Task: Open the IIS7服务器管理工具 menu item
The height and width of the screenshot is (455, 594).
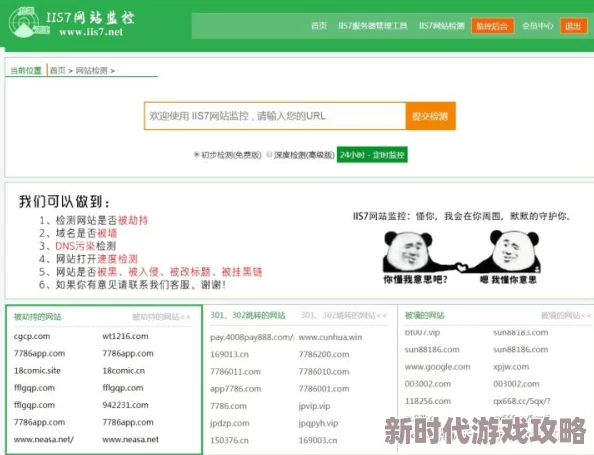Action: [x=372, y=26]
